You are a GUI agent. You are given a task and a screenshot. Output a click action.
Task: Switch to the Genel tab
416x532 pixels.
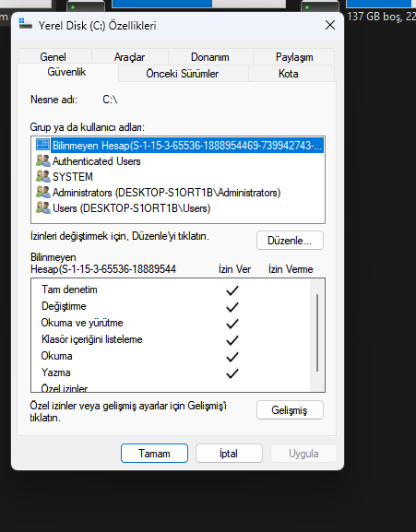tap(53, 56)
